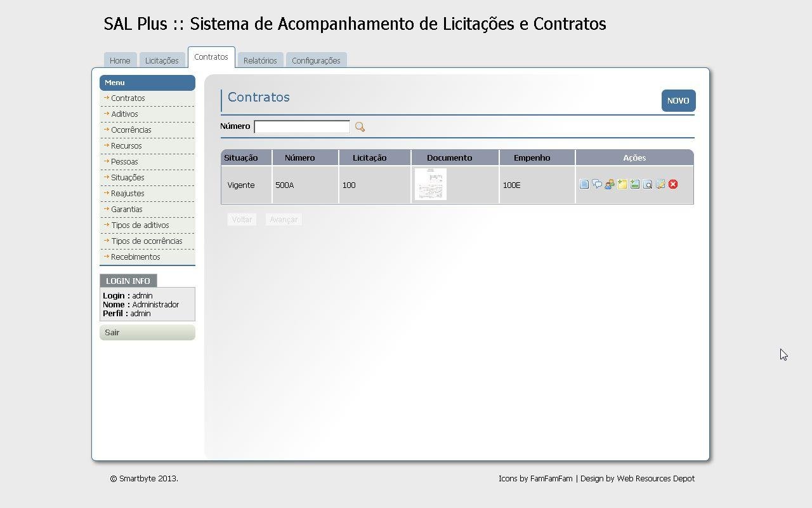Select Garantias in the Menu panel

pos(126,209)
